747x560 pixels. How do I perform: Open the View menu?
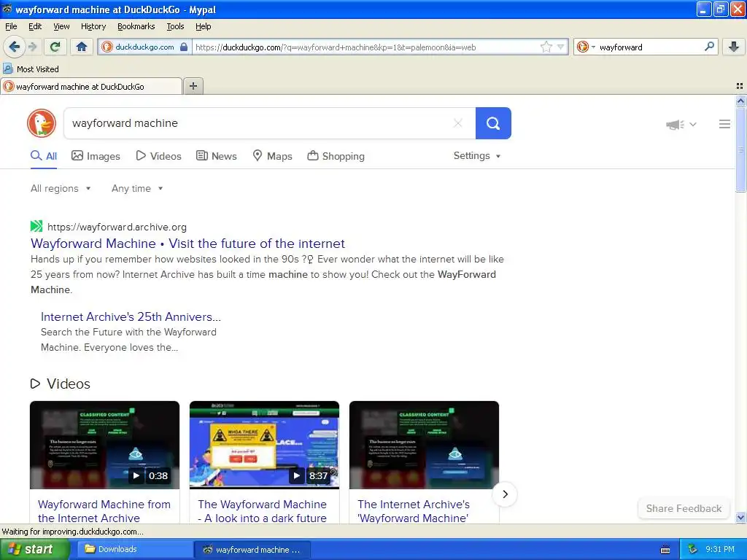[61, 26]
